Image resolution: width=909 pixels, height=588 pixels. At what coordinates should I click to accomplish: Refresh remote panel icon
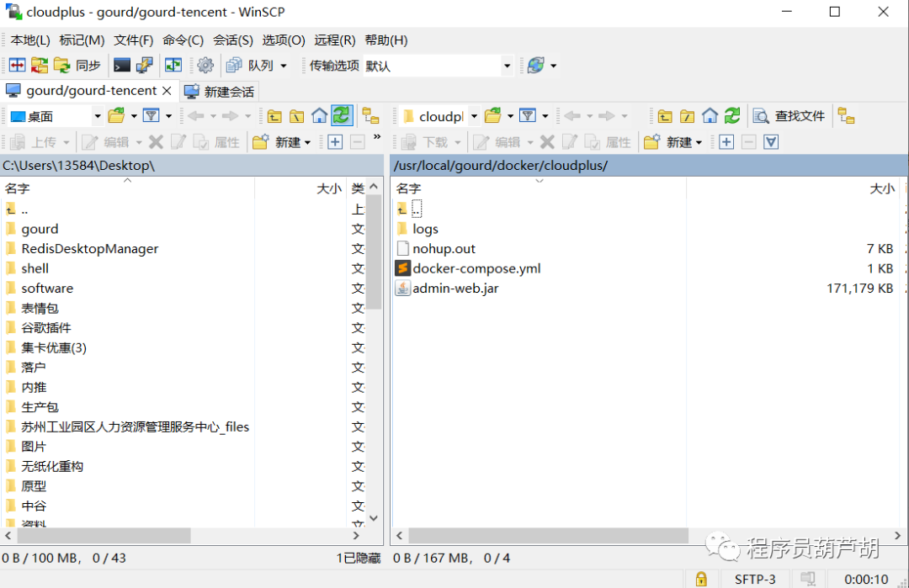click(732, 116)
